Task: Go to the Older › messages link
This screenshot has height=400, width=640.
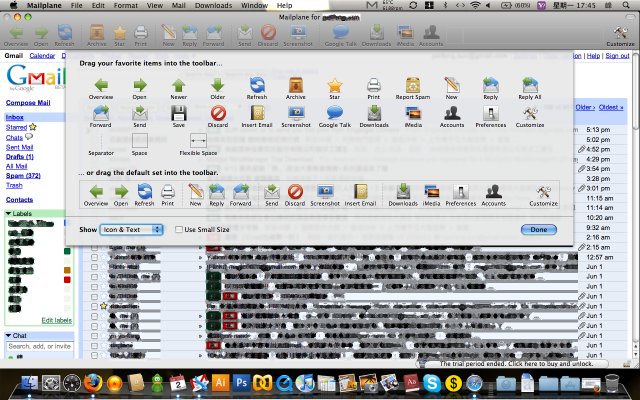Action: 585,107
